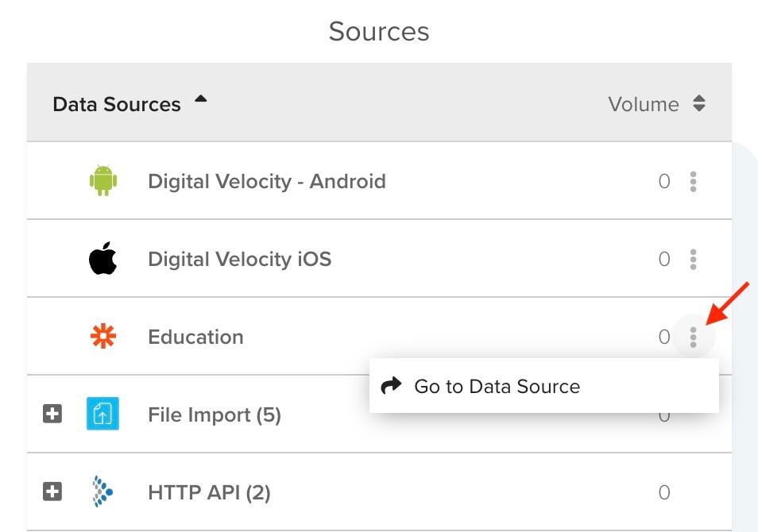The image size is (758, 532).
Task: Click the Apple logo icon
Action: tap(102, 259)
